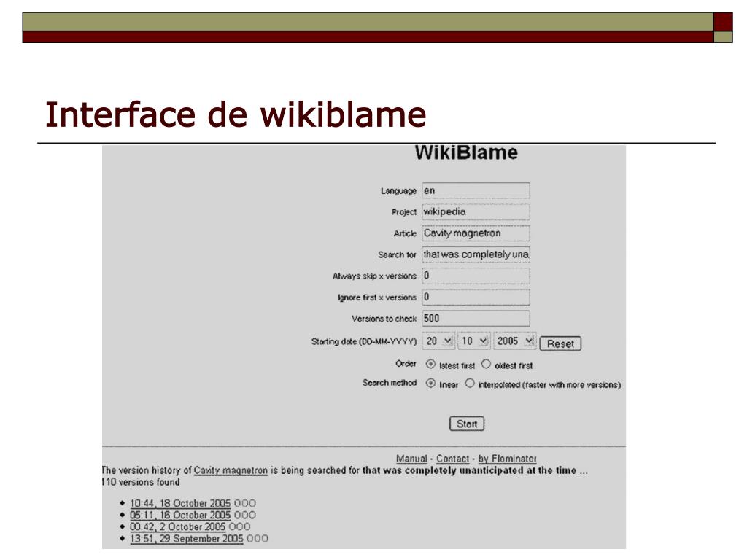
Task: Select the latest first radio button
Action: pos(430,365)
